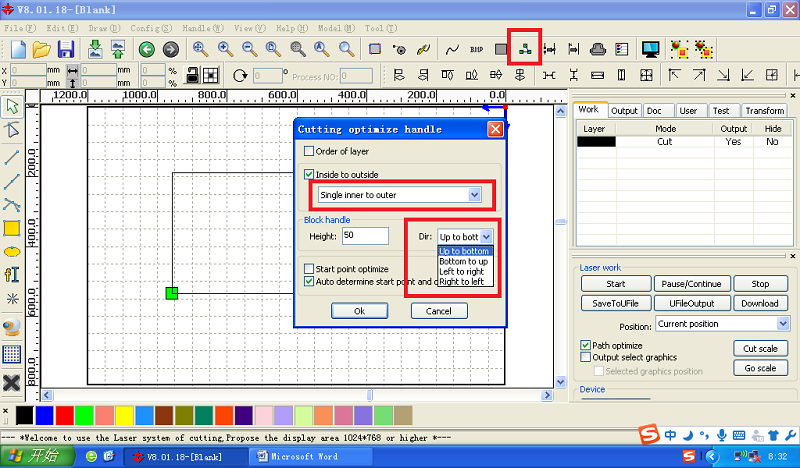Switch to the Output tab
Viewport: 800px width, 468px height.
point(624,111)
